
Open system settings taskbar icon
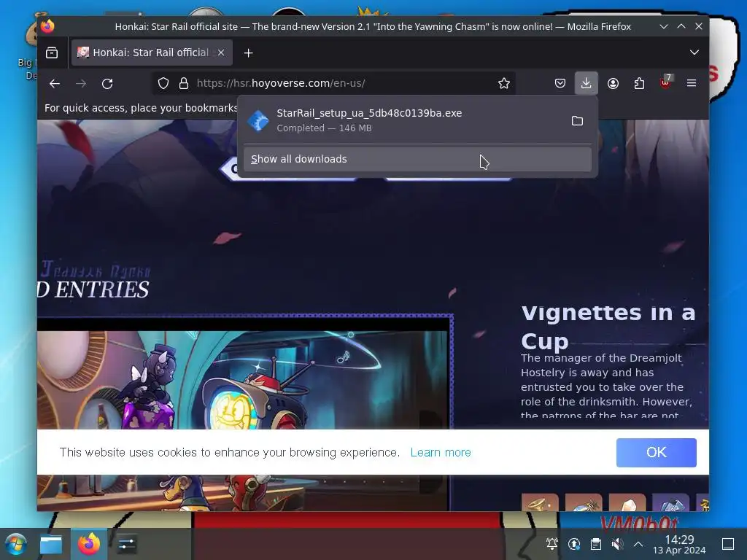(x=127, y=544)
